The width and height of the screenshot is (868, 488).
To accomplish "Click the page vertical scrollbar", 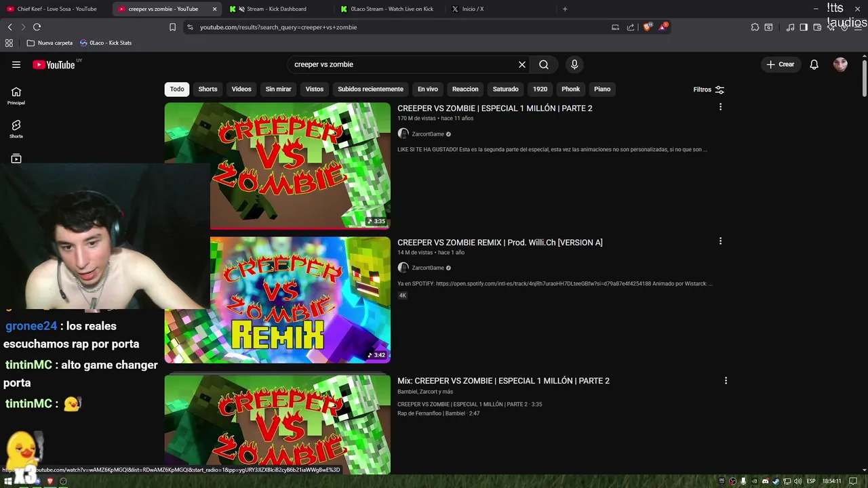I will click(864, 79).
